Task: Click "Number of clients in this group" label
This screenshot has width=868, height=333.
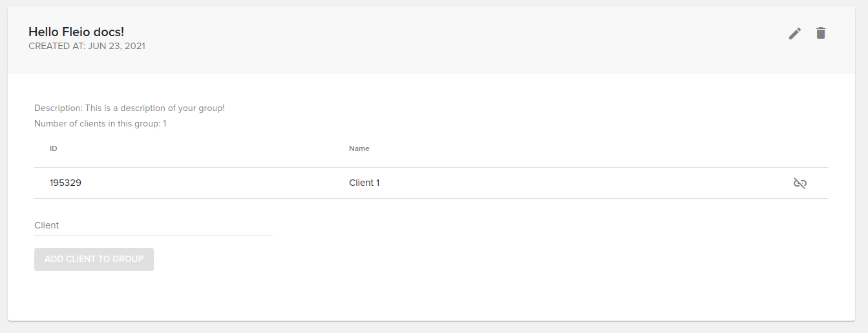Action: point(97,123)
